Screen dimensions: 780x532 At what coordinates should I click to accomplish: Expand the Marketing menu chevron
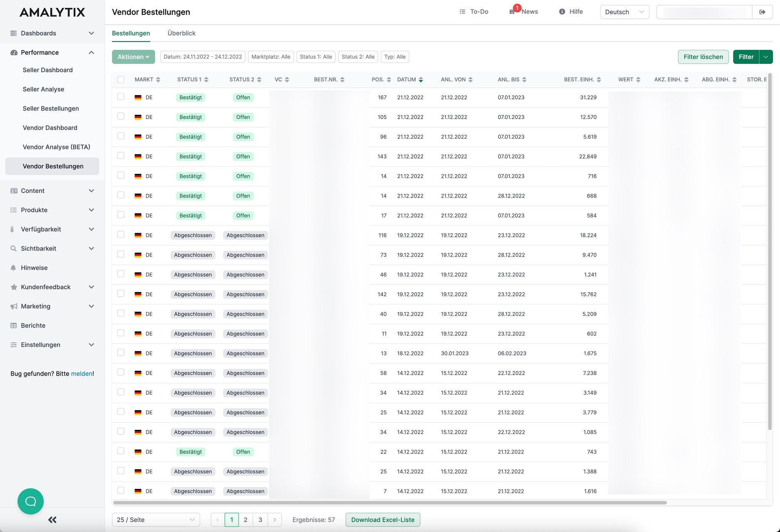[91, 306]
